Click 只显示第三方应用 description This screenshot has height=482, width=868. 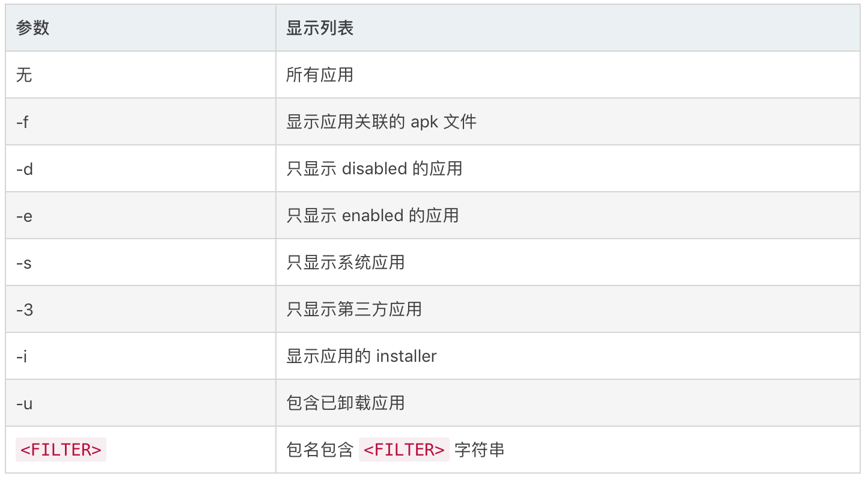click(353, 309)
